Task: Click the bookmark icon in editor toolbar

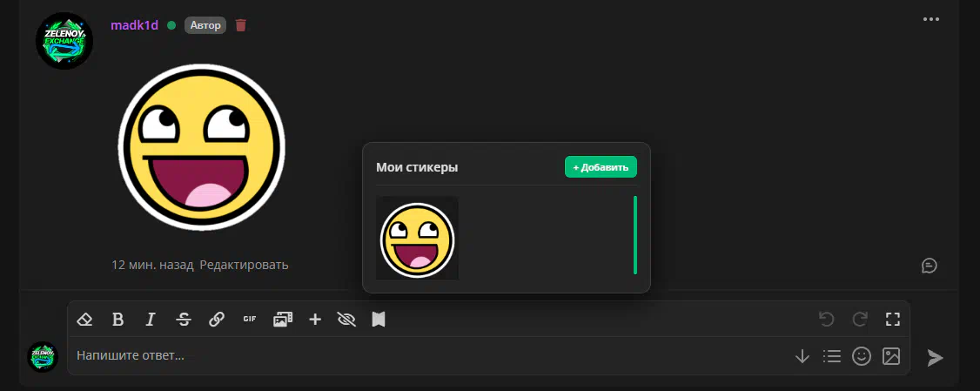Action: (x=379, y=320)
